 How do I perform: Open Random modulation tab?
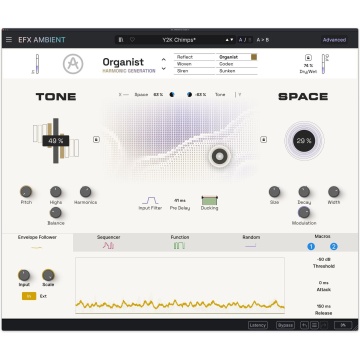pos(251,242)
